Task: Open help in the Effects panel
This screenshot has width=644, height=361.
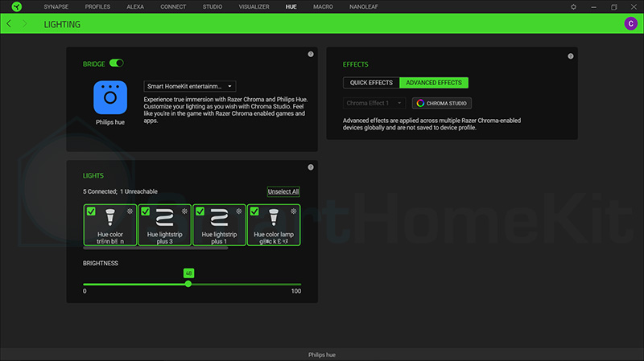Action: [x=571, y=56]
